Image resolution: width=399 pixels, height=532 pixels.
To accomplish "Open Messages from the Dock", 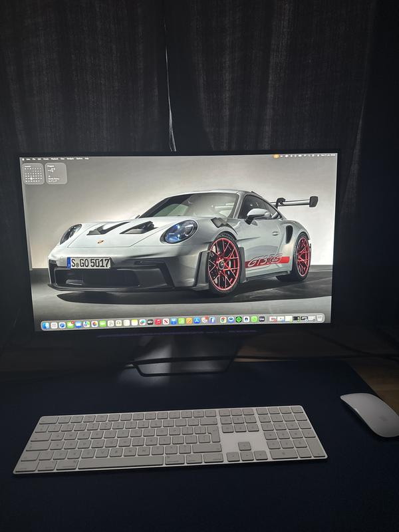I will pyautogui.click(x=70, y=325).
